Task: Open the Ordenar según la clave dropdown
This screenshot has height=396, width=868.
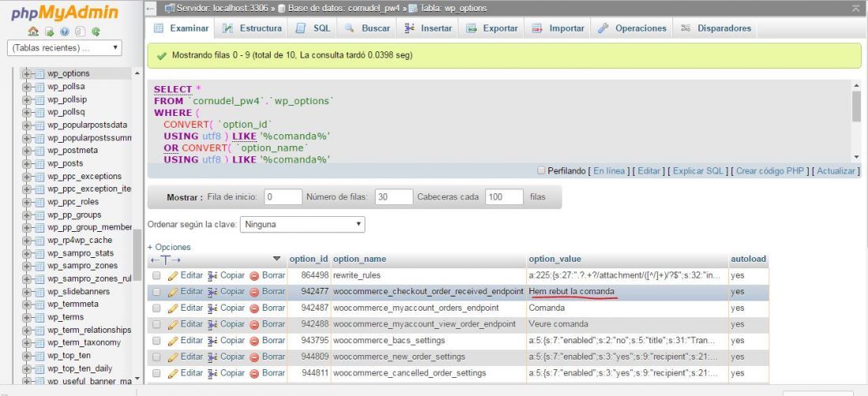Action: [x=302, y=225]
